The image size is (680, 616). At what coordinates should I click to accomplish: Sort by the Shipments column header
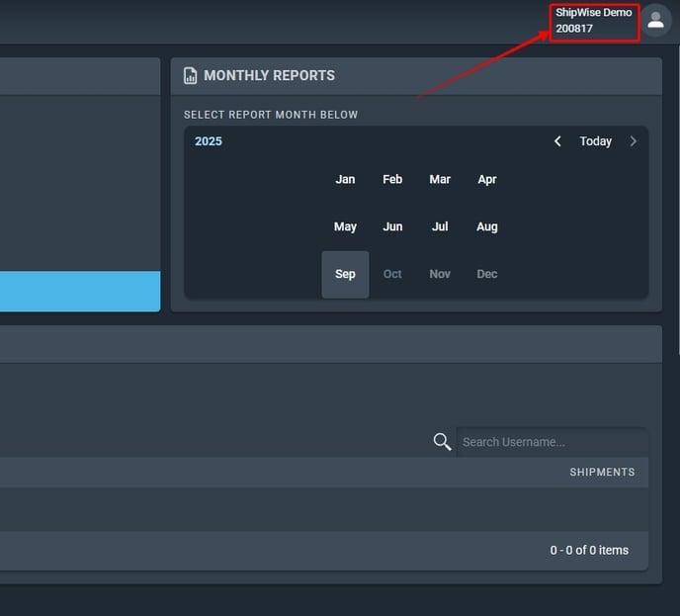click(x=602, y=473)
